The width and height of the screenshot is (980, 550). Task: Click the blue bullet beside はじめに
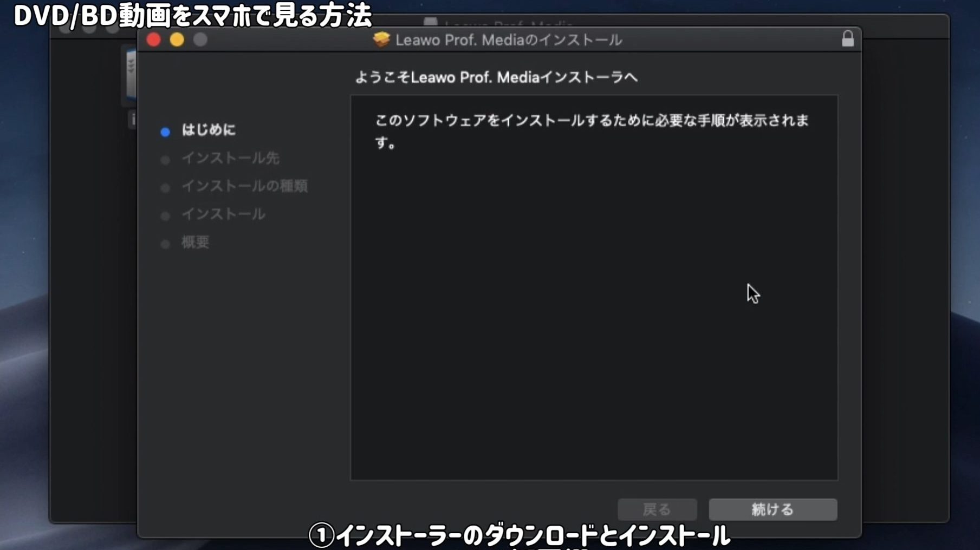(x=165, y=132)
